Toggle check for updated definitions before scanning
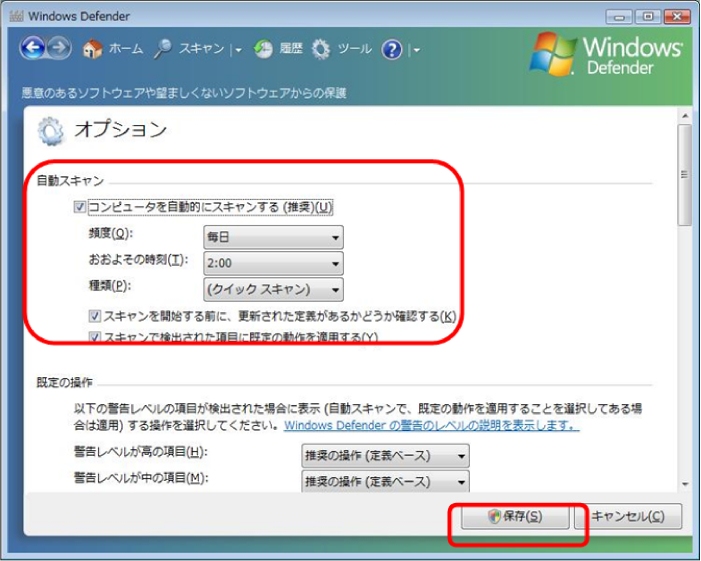Screen dimensions: 701x561 pos(94,317)
